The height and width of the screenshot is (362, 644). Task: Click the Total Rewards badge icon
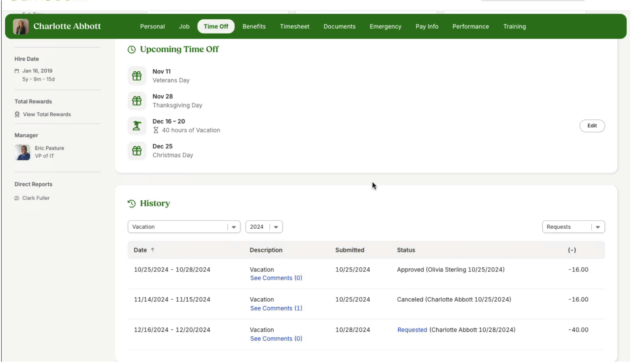(17, 114)
